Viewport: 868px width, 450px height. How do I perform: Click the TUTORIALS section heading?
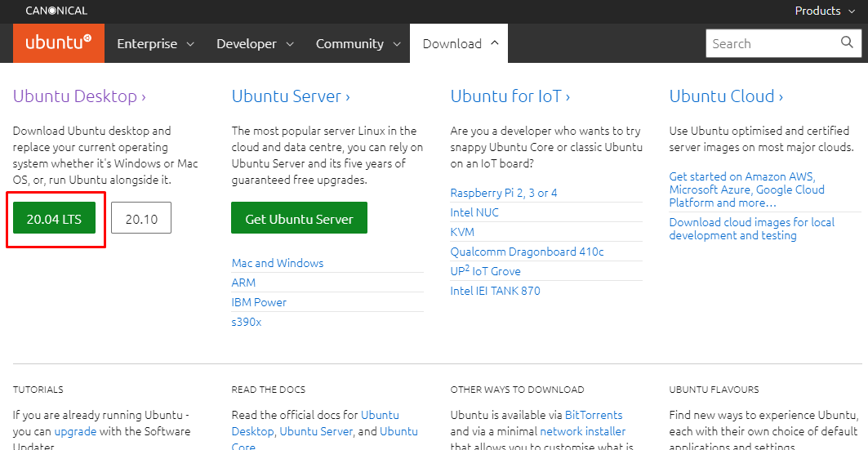[x=38, y=390]
